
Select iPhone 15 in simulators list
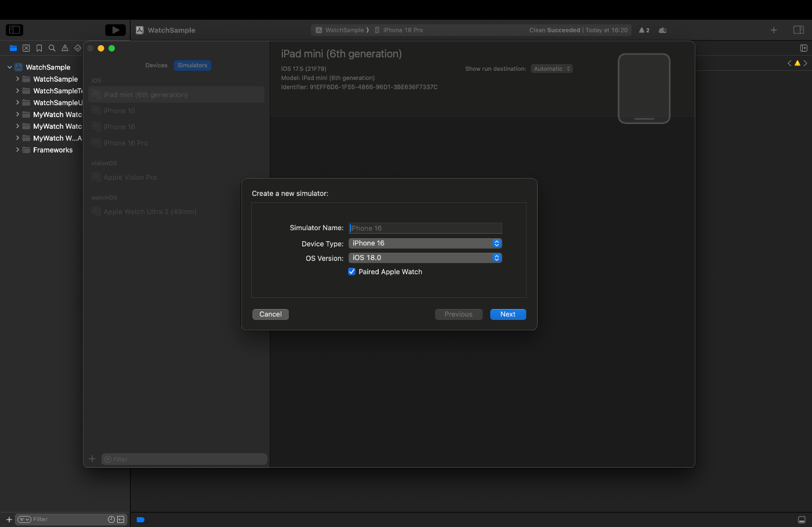(176, 111)
